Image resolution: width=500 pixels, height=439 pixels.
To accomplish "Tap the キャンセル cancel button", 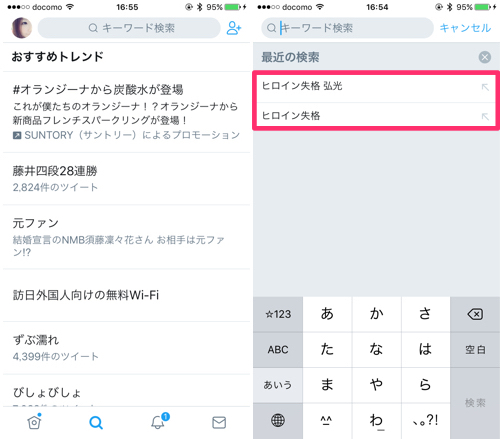I will (465, 28).
